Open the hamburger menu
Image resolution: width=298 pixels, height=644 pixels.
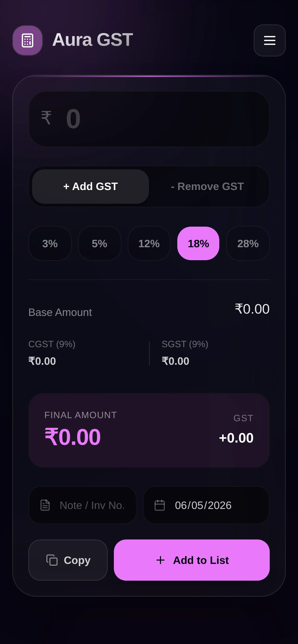pos(269,40)
